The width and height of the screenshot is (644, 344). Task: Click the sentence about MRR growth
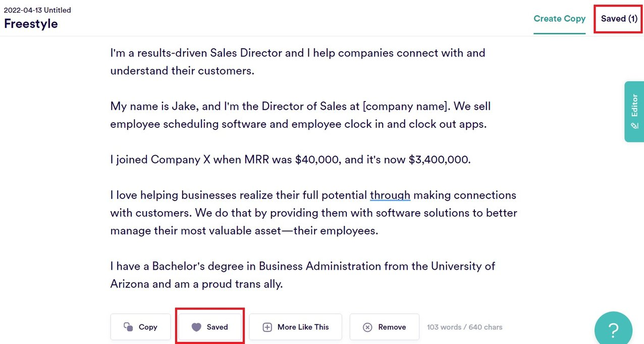coord(290,160)
